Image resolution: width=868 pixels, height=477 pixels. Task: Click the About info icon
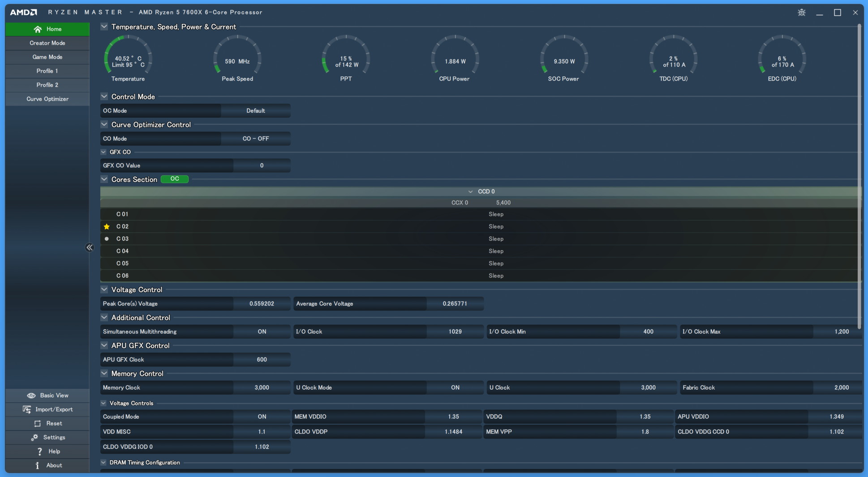coord(37,465)
